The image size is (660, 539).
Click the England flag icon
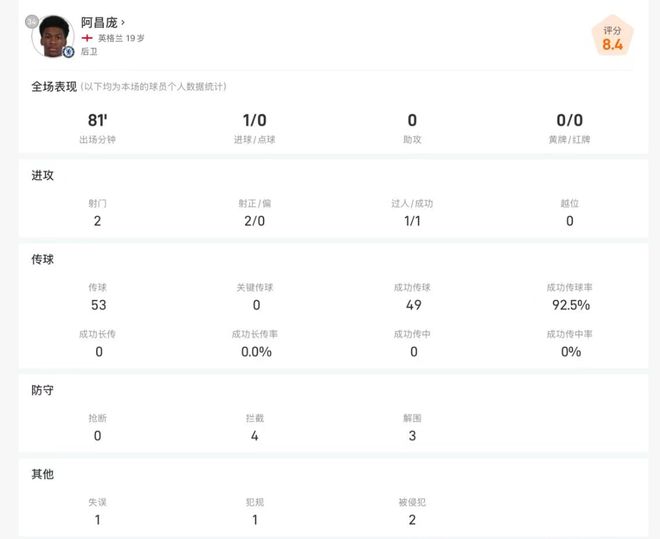(x=87, y=37)
